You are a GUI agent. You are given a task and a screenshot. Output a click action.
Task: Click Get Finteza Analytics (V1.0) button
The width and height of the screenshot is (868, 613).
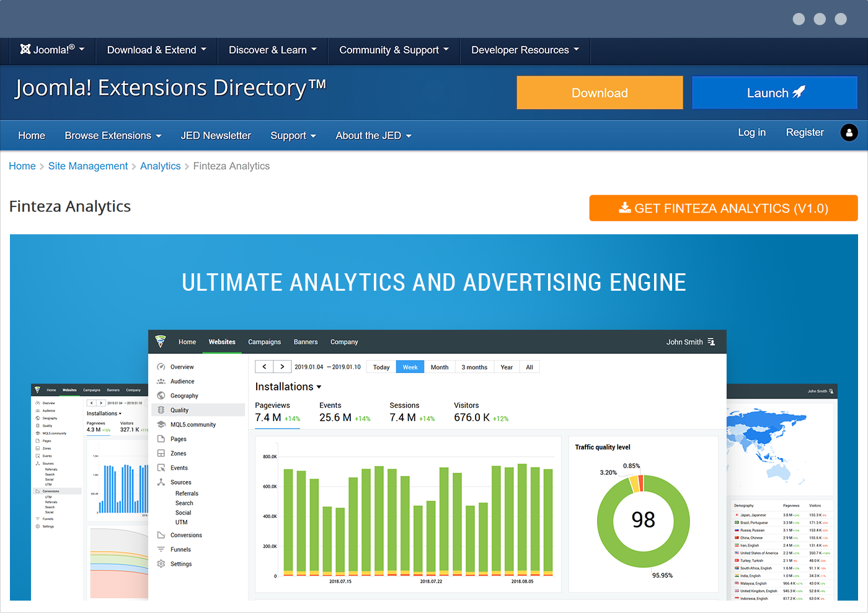click(724, 208)
